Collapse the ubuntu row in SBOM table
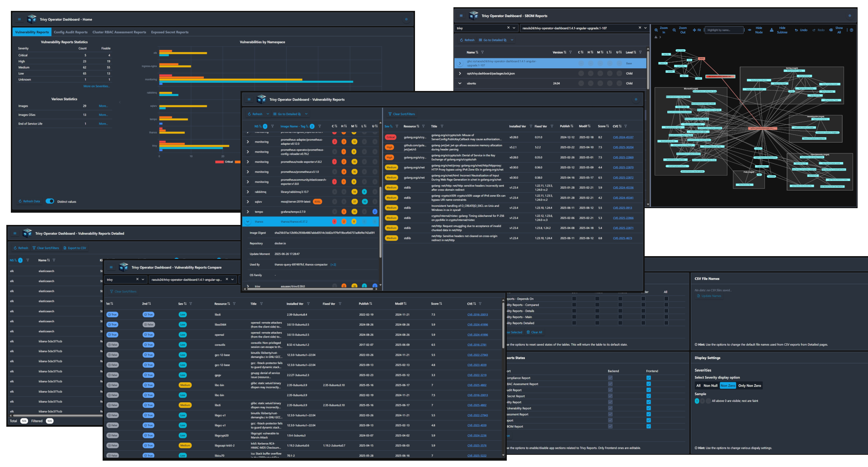The height and width of the screenshot is (467, 868). [x=460, y=83]
